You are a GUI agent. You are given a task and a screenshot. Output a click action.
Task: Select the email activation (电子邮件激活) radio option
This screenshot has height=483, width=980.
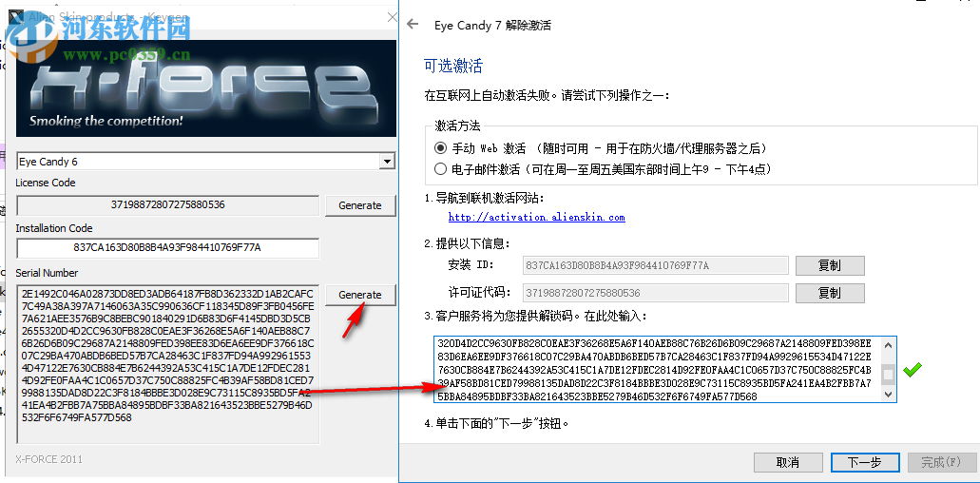441,168
